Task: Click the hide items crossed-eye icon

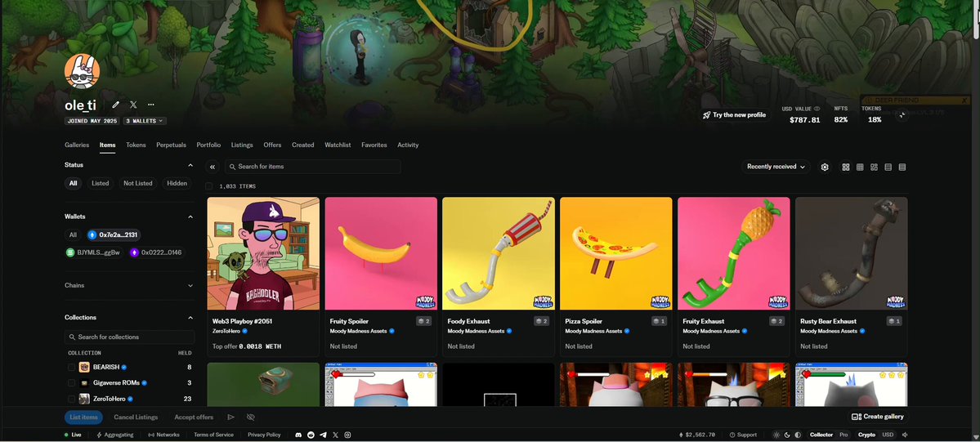Action: [251, 417]
